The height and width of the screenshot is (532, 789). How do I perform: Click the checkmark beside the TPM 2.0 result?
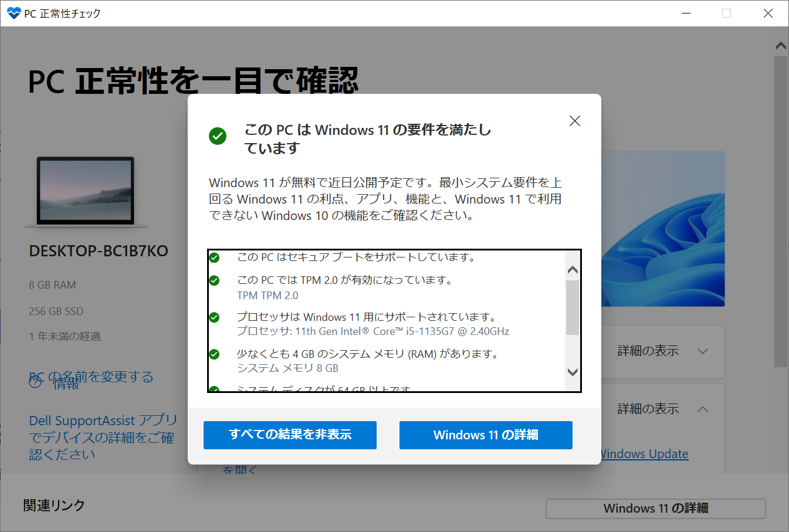tap(215, 280)
